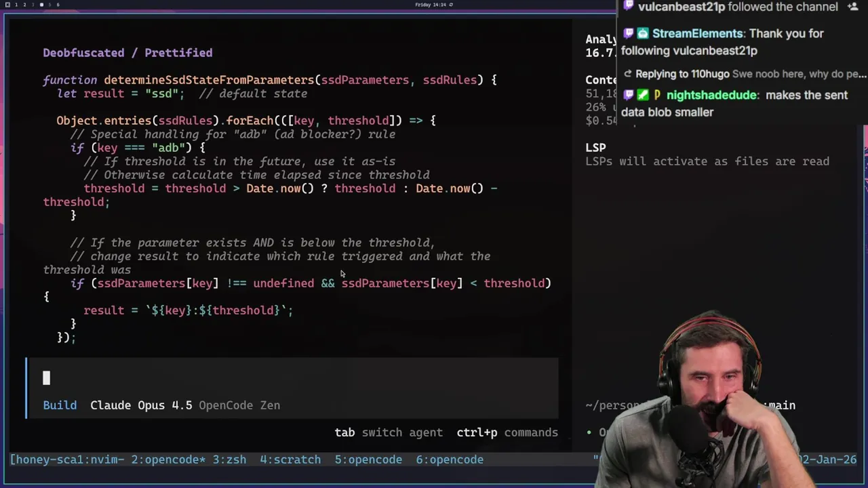The image size is (868, 488).
Task: Click the Object.entries(ssdRules).forEach line
Action: (246, 121)
